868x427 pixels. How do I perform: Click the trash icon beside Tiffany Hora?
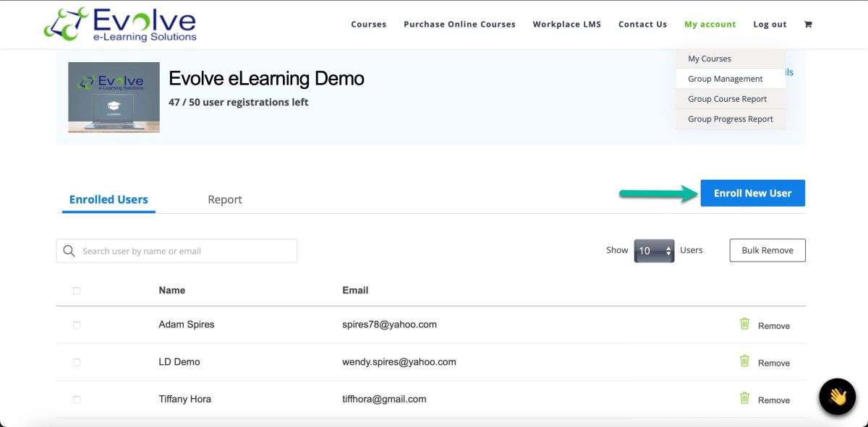click(744, 398)
